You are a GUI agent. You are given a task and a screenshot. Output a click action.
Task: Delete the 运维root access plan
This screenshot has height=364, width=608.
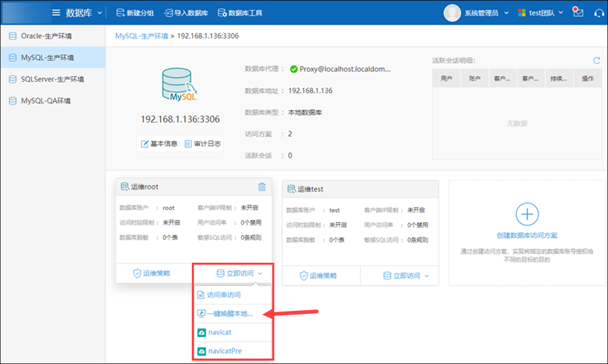262,187
